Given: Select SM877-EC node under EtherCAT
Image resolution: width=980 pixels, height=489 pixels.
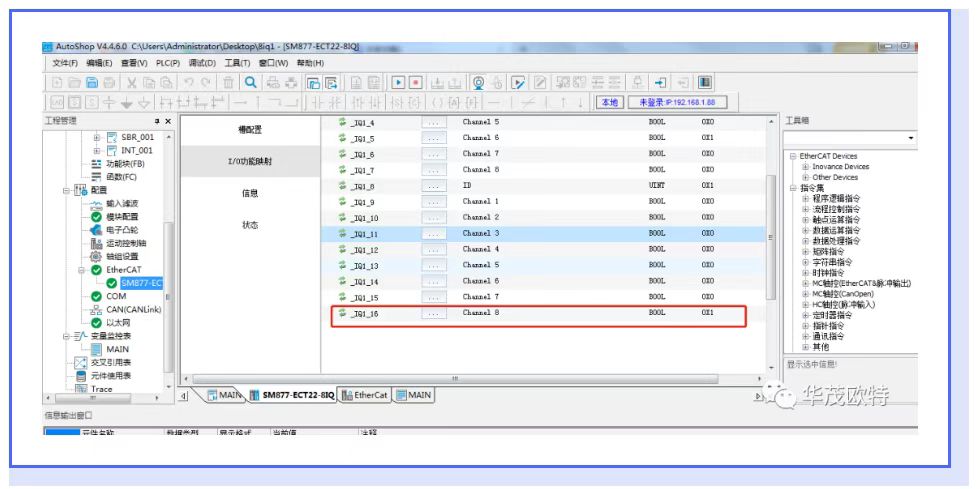Looking at the screenshot, I should pyautogui.click(x=141, y=283).
